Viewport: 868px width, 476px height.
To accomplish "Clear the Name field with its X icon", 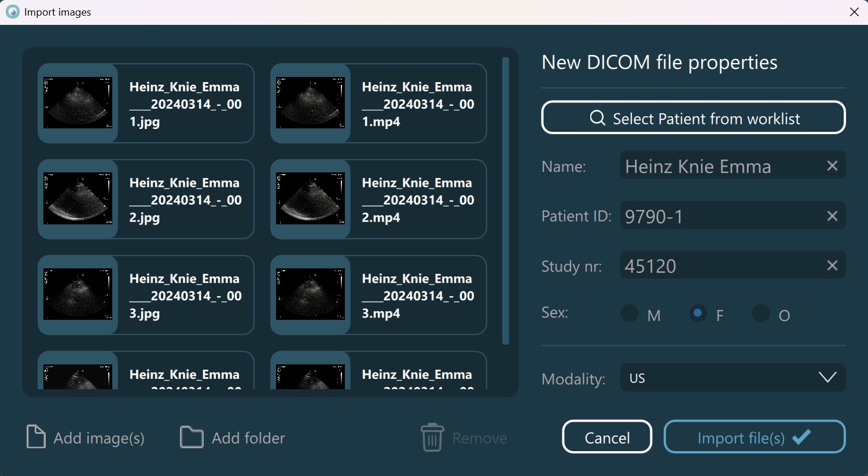I will (x=832, y=166).
